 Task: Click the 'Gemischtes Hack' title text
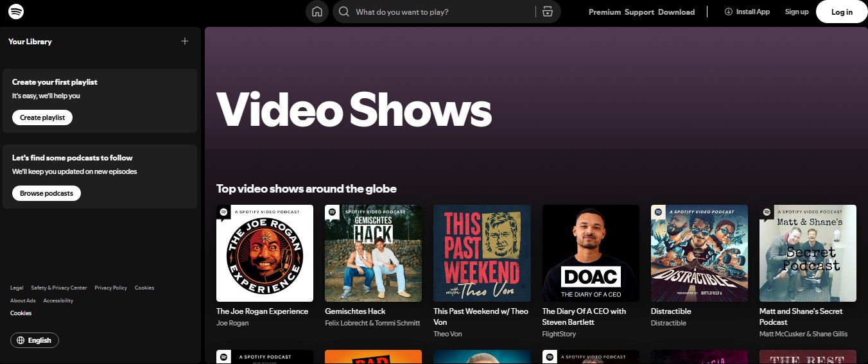point(355,311)
